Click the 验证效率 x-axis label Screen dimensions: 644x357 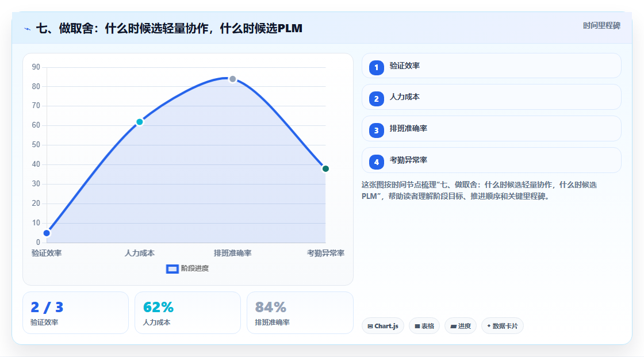[x=47, y=253]
